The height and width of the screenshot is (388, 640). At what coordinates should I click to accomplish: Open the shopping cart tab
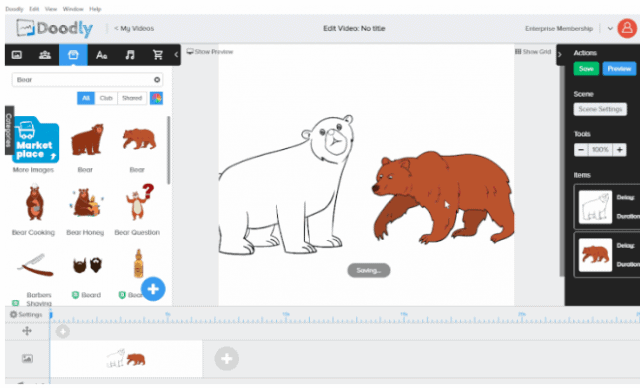point(158,55)
